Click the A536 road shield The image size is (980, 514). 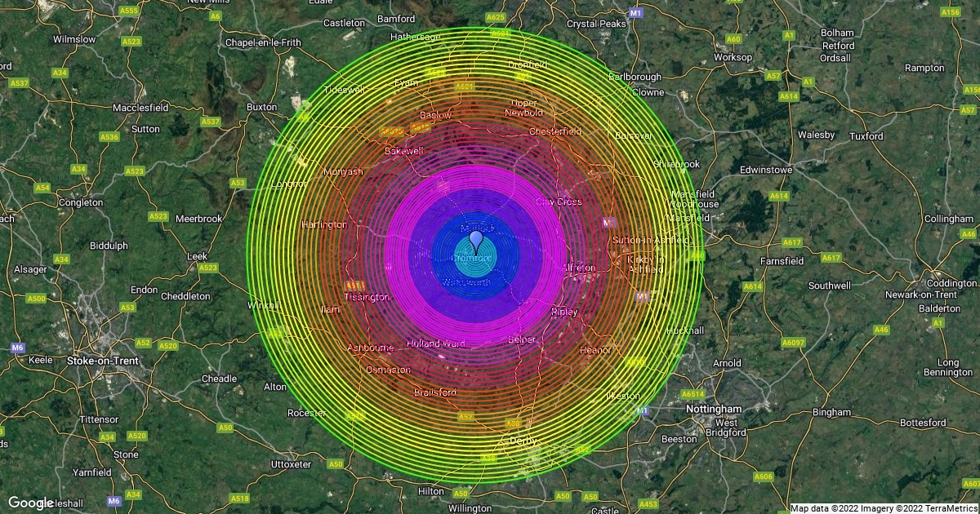109,137
